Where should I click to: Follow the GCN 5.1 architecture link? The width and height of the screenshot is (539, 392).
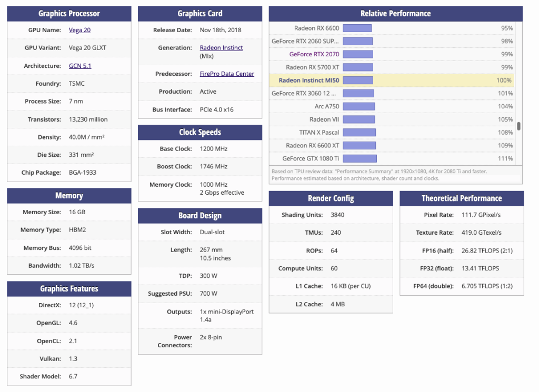[80, 66]
